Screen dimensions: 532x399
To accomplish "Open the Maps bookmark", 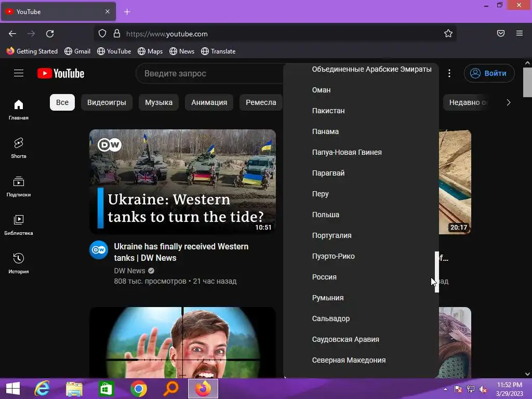I will coord(150,51).
